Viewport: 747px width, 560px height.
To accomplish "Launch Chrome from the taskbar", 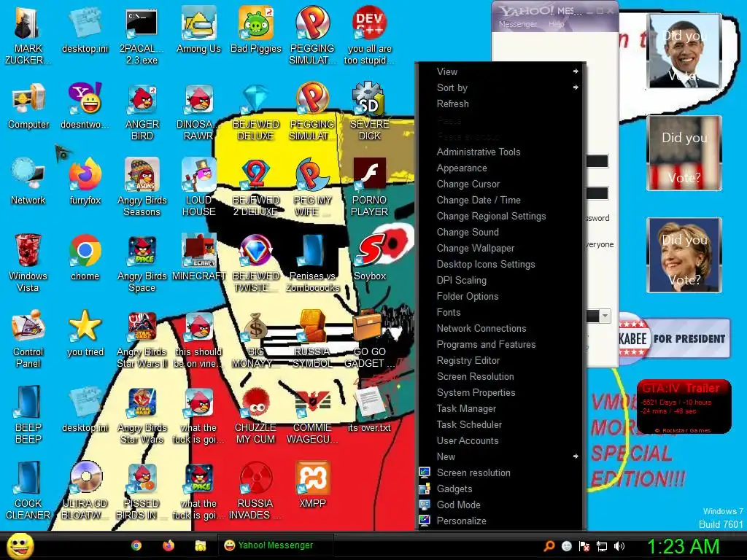I will [x=136, y=545].
